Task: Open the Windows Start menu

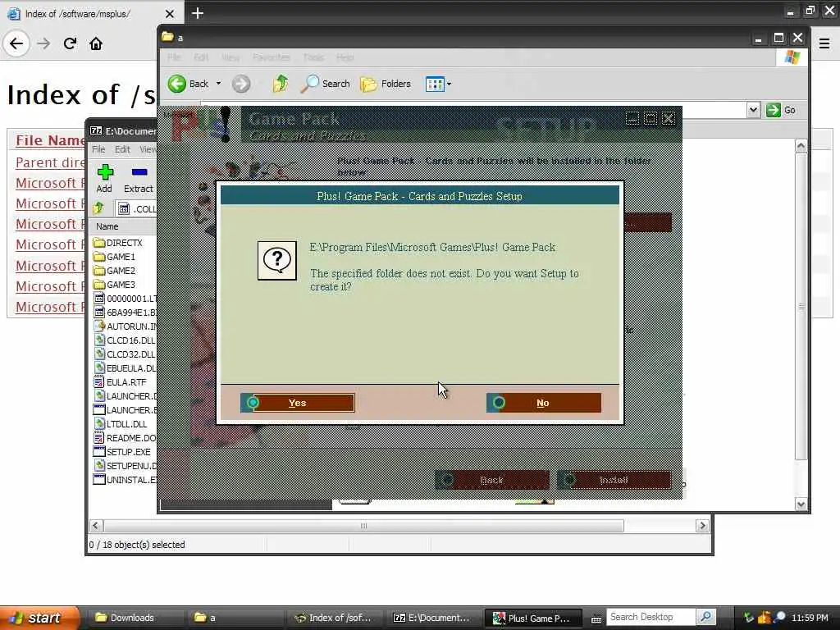Action: point(39,618)
